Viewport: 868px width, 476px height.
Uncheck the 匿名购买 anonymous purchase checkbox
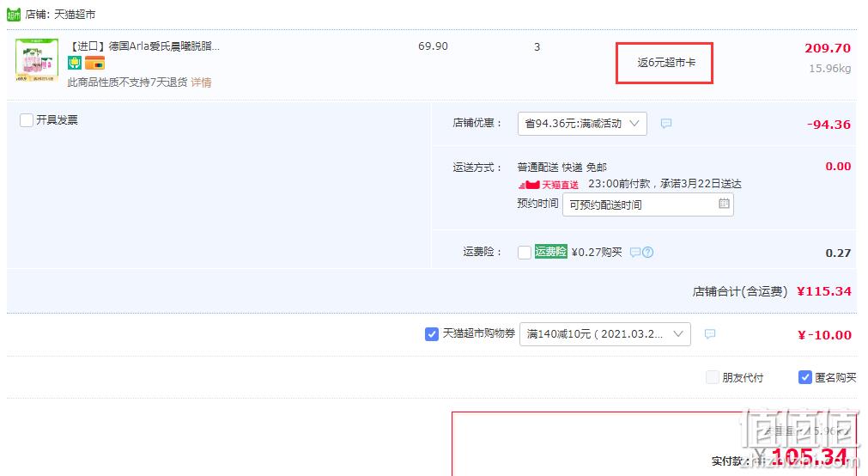[804, 377]
